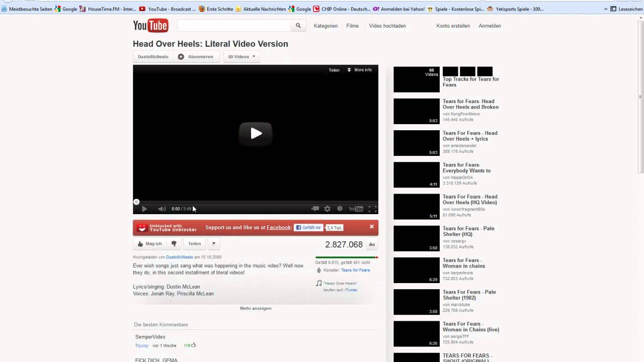Open the 'Erste Schritte' bookmark
The image size is (644, 362).
point(216,9)
